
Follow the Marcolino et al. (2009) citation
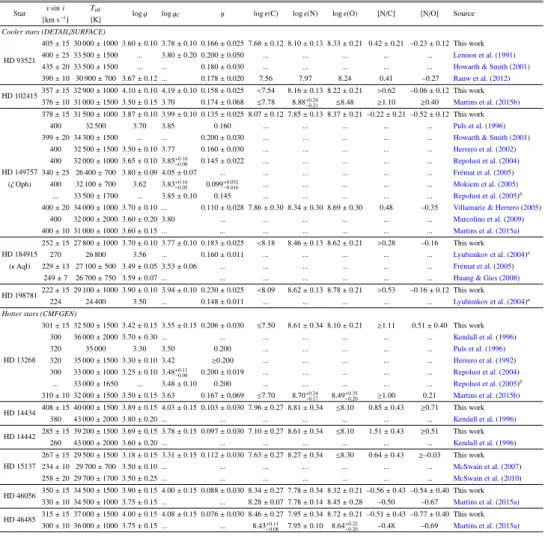(x=488, y=219)
